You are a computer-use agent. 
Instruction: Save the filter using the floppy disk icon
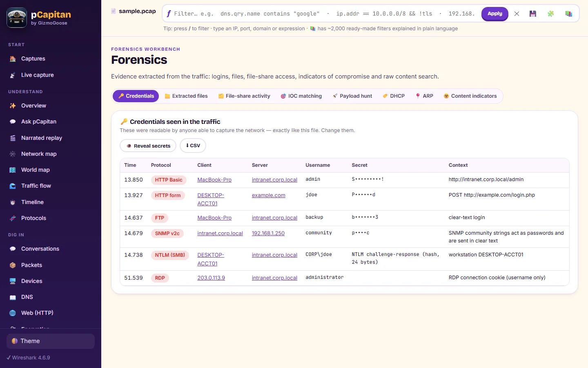point(533,14)
